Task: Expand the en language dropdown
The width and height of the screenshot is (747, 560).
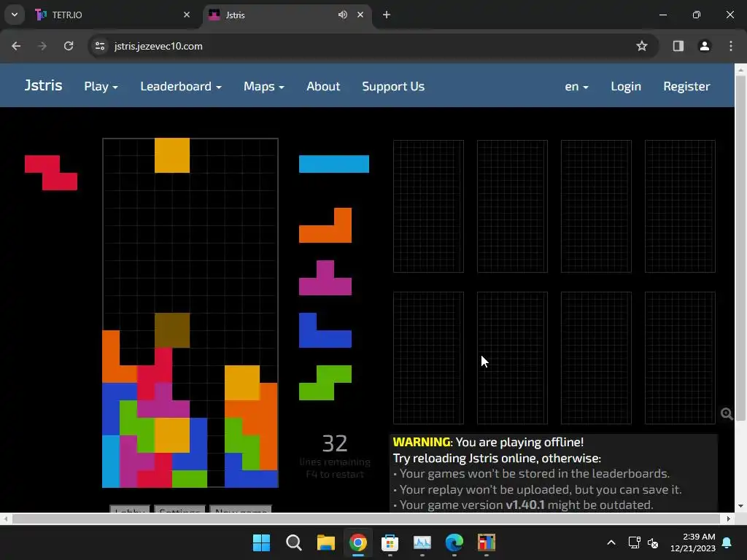Action: point(576,86)
